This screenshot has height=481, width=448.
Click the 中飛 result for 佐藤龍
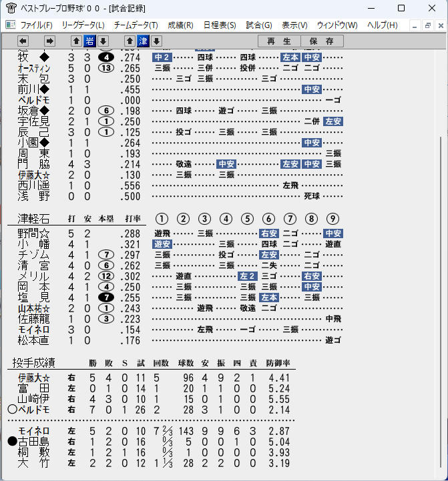coord(333,319)
